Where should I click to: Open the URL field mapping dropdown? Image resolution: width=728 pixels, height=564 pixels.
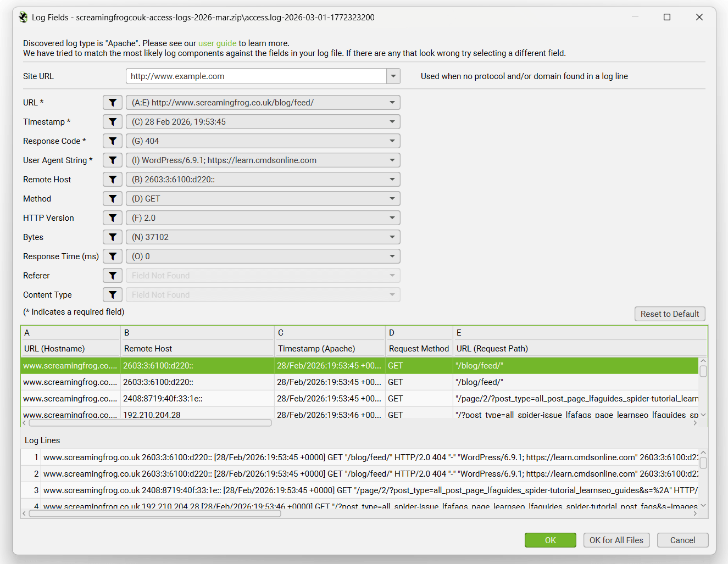point(263,103)
